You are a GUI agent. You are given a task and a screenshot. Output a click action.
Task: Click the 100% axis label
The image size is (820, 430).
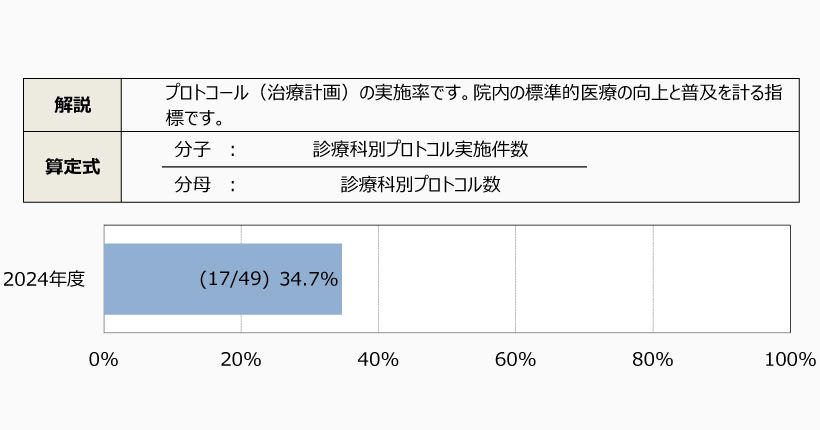tap(789, 360)
